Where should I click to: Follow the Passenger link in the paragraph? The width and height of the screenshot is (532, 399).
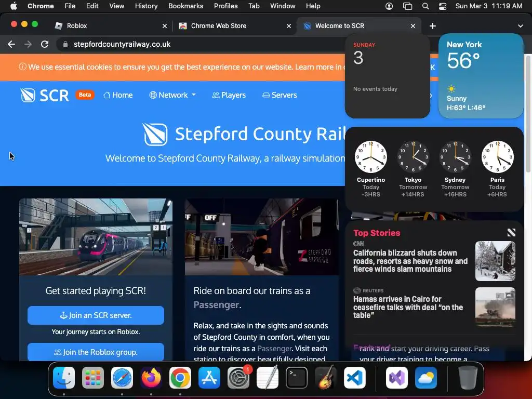[x=274, y=349]
